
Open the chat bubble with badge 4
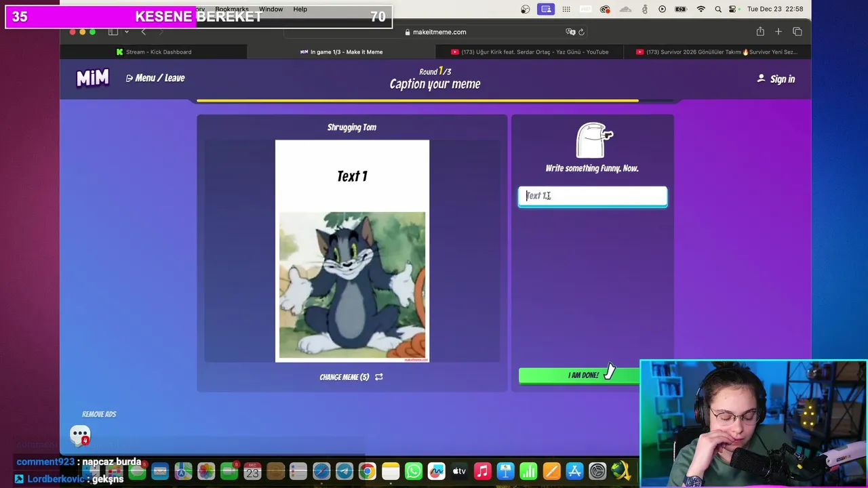click(80, 434)
